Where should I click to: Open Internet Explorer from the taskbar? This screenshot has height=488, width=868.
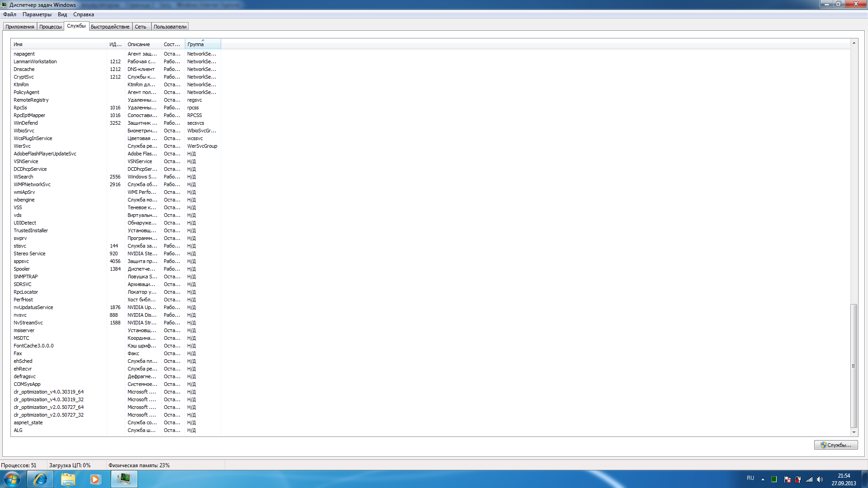click(x=40, y=479)
